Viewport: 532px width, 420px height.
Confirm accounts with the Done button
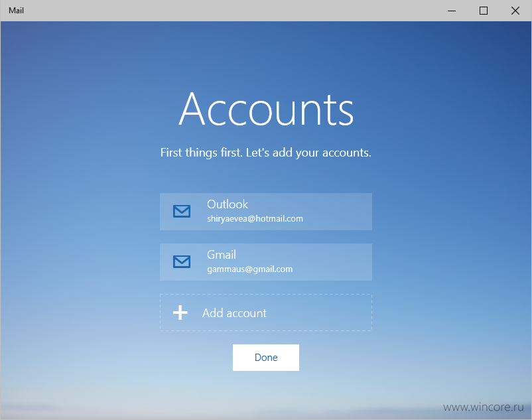(266, 358)
